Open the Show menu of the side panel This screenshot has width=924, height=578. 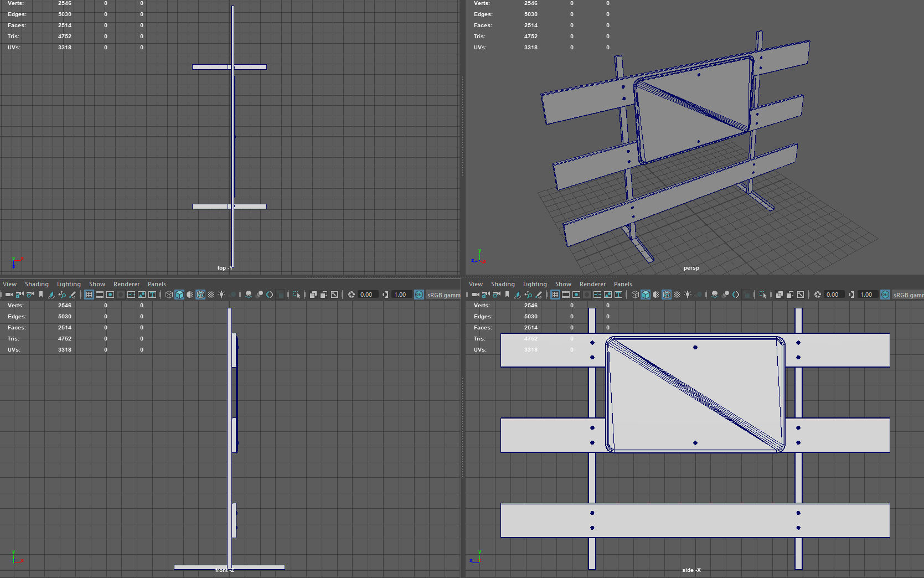[563, 284]
